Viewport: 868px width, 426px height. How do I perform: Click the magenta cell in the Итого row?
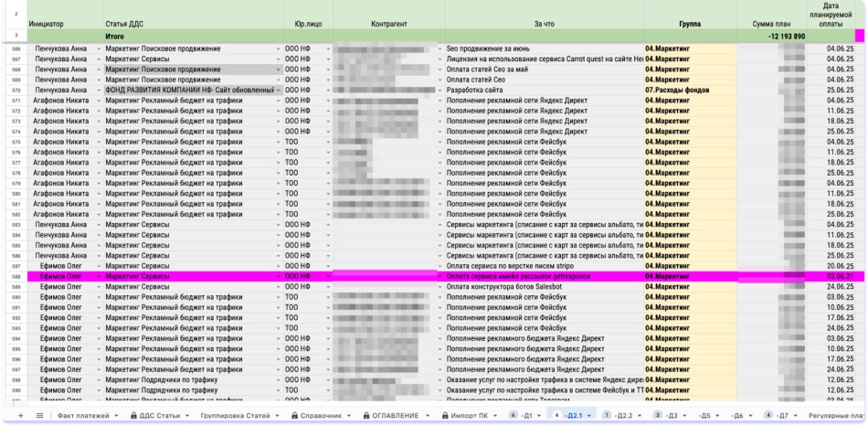click(859, 35)
